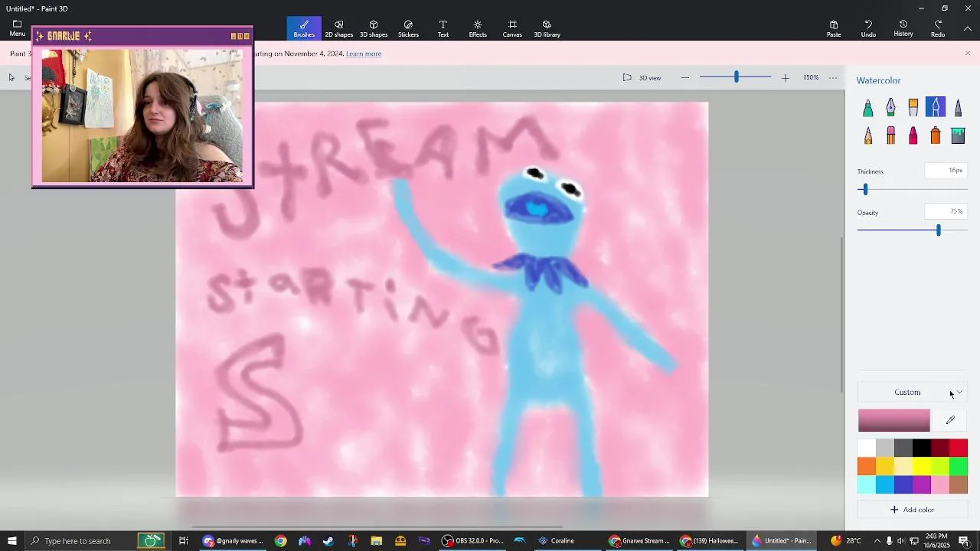Viewport: 980px width, 551px height.
Task: Open the Canvas tab
Action: [x=512, y=28]
